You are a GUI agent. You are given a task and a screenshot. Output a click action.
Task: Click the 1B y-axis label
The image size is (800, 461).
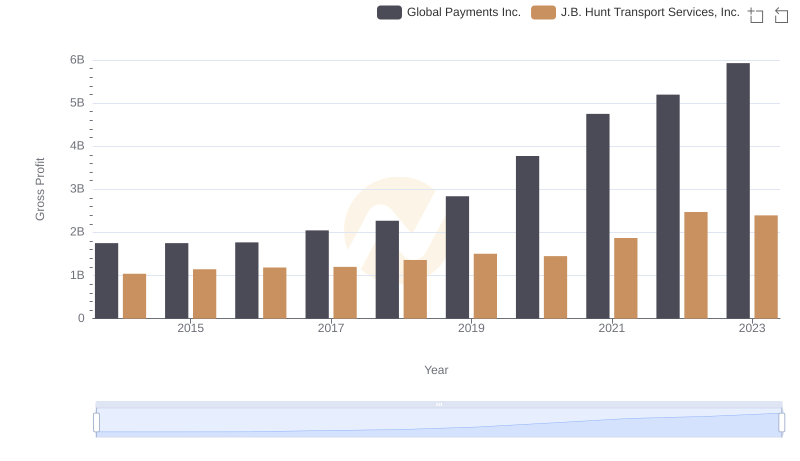[77, 275]
